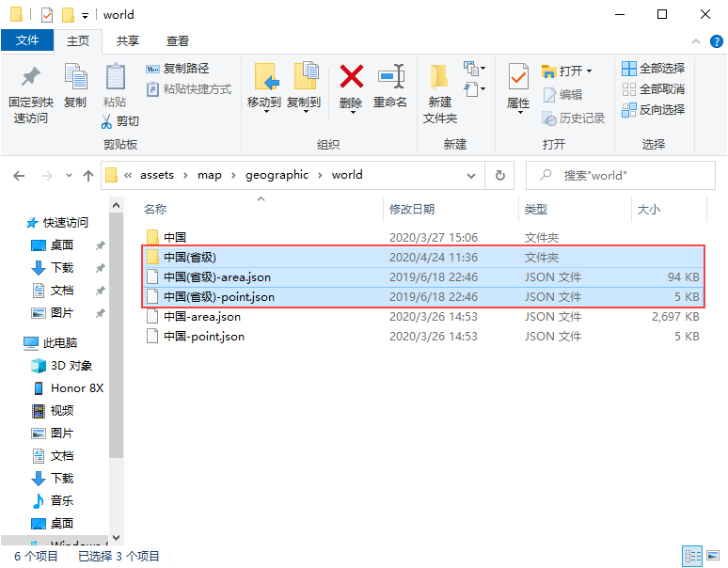Click 复制路径 copy path button
This screenshot has height=568, width=728.
pyautogui.click(x=178, y=69)
